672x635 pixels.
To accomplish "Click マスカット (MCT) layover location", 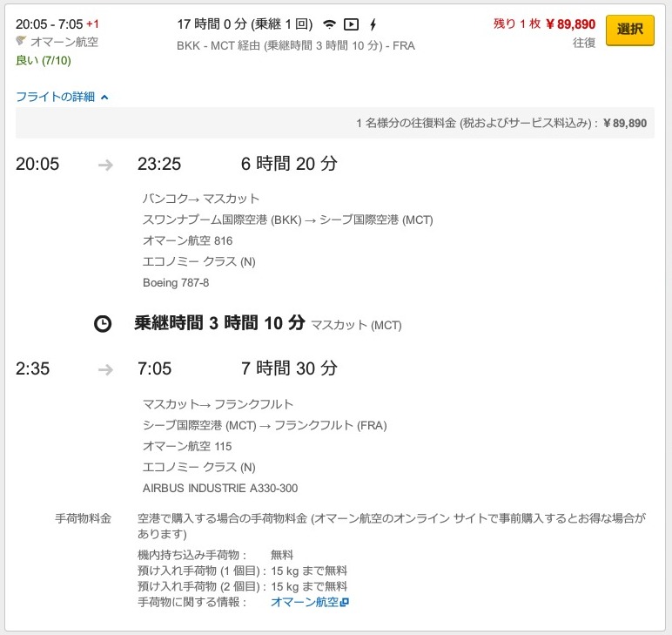I will click(x=356, y=325).
